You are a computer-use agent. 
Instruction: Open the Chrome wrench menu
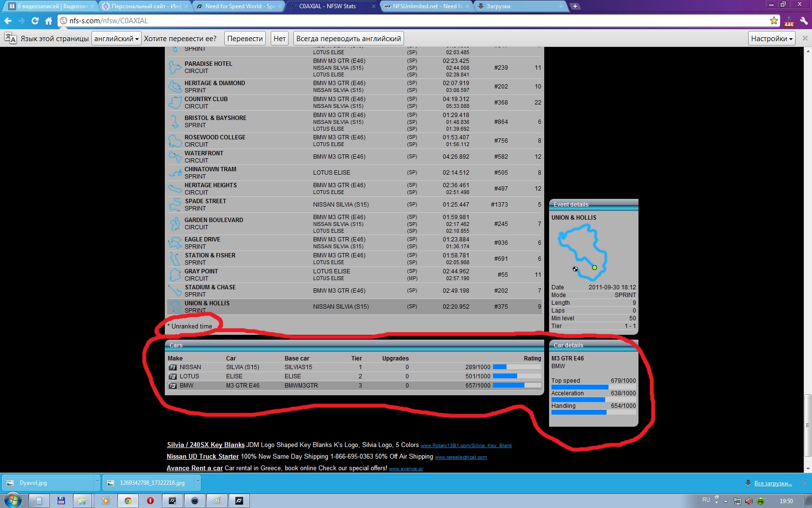804,21
